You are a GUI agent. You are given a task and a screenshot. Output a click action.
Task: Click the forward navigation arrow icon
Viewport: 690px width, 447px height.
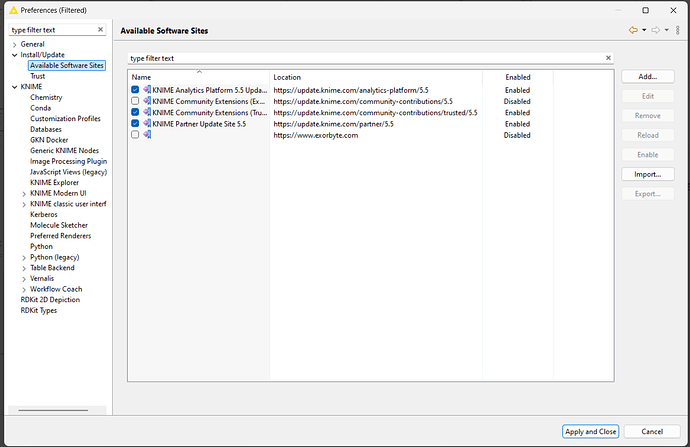(656, 30)
